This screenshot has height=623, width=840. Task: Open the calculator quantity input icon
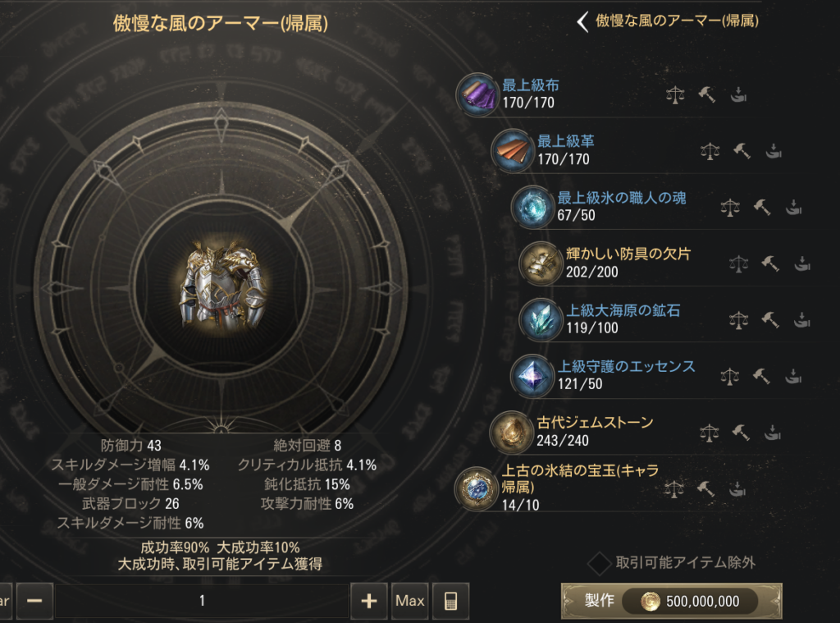click(x=450, y=601)
